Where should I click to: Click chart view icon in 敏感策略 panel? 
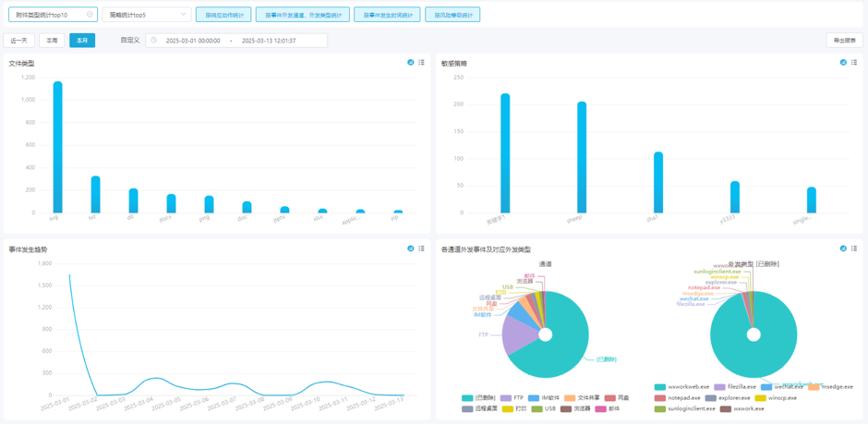pyautogui.click(x=843, y=63)
